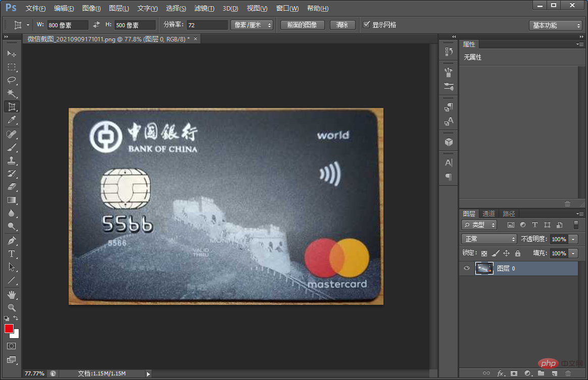Toggle pixel layer filter
The image size is (588, 380).
point(511,225)
